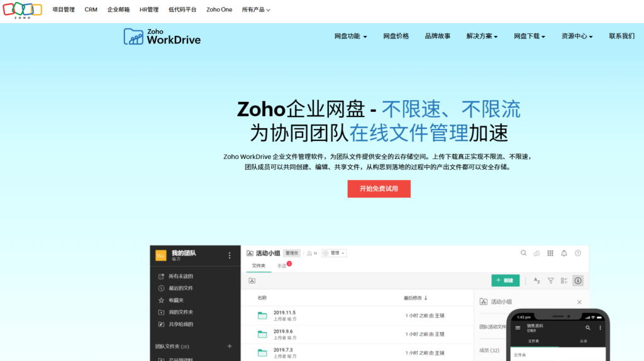Screen dimensions: 644x361
Task: Click the Zoho logo at top left
Action: [x=22, y=10]
